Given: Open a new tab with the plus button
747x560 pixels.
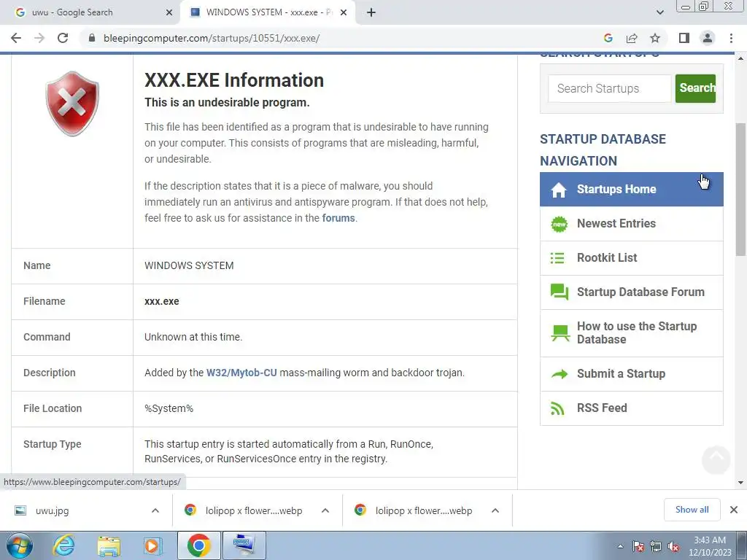Looking at the screenshot, I should (x=371, y=12).
